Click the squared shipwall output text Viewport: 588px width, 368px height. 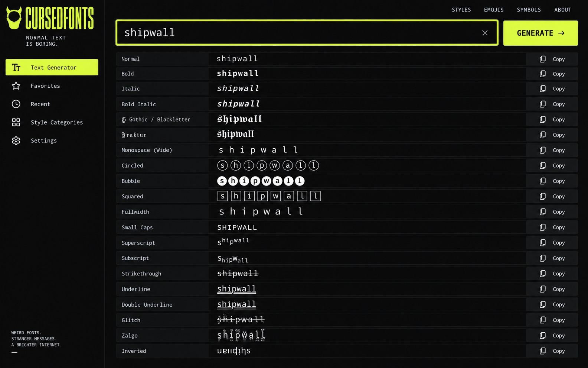(269, 196)
